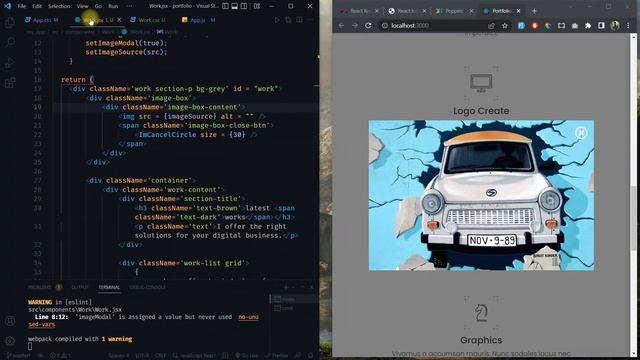Close the terminal panel
This screenshot has height=360, width=640.
coord(311,287)
